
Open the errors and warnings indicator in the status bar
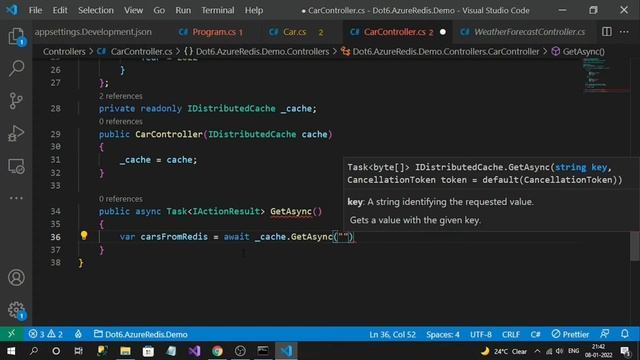[46, 334]
